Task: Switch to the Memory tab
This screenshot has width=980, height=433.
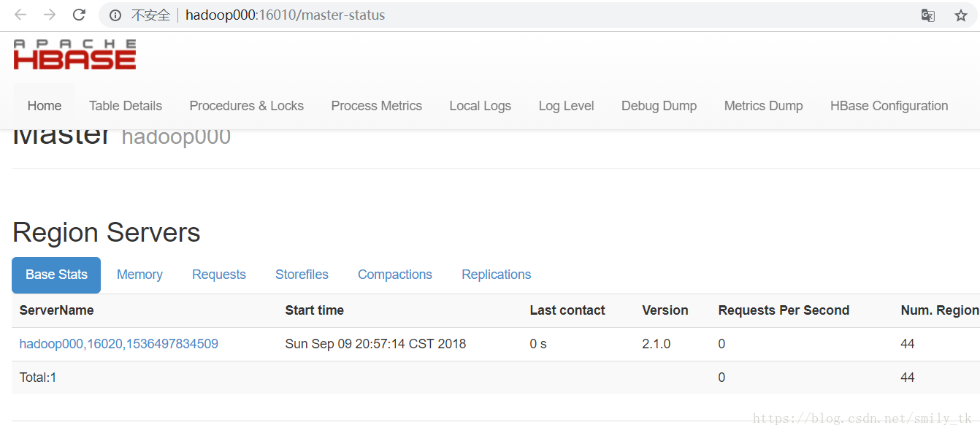Action: click(139, 275)
